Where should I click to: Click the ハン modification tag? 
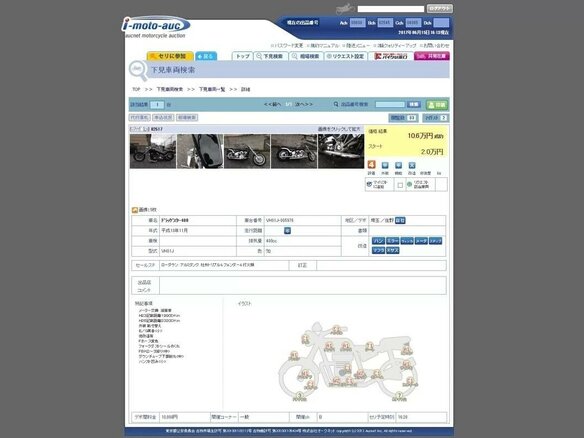pos(378,241)
